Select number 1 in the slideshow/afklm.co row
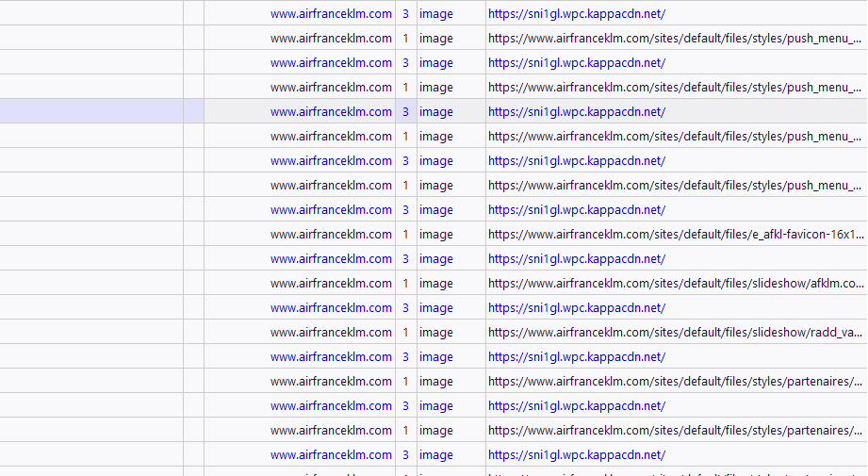Viewport: 868px width, 476px height. 406,284
